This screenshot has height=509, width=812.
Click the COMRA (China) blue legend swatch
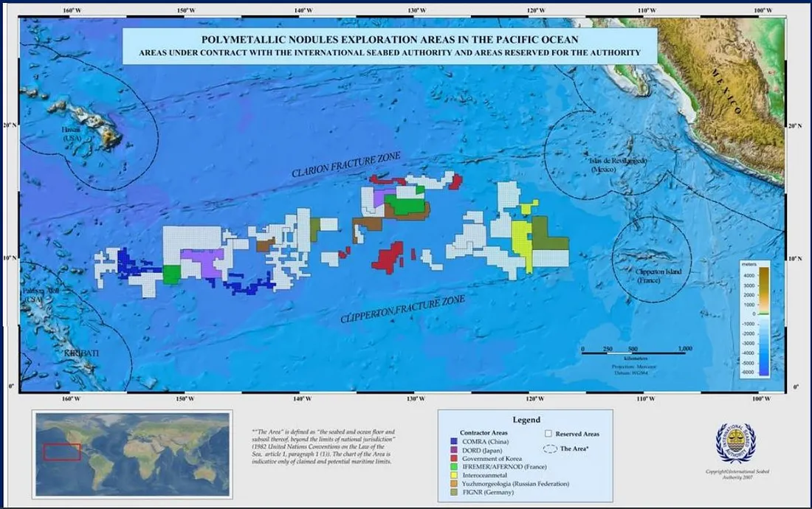tap(454, 441)
